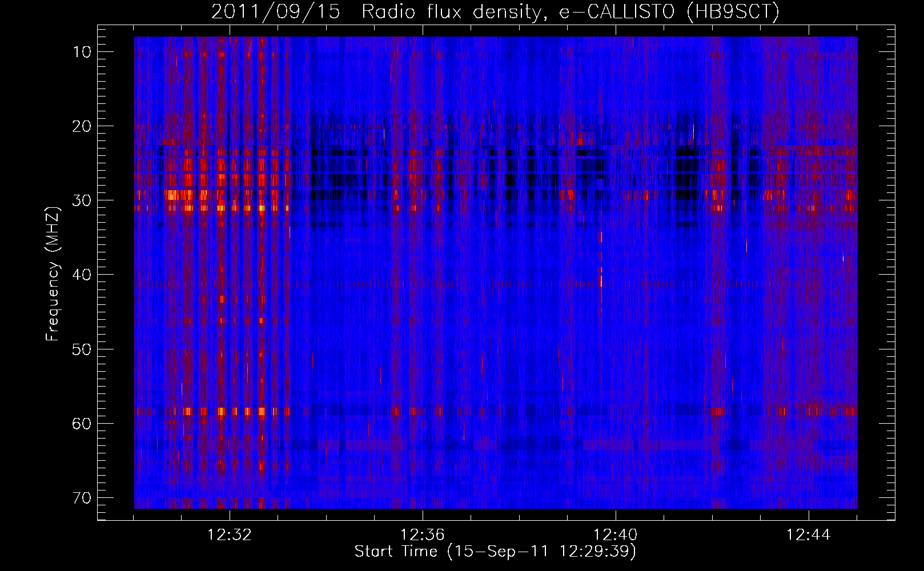Click the '40' frequency tick label

click(x=82, y=275)
